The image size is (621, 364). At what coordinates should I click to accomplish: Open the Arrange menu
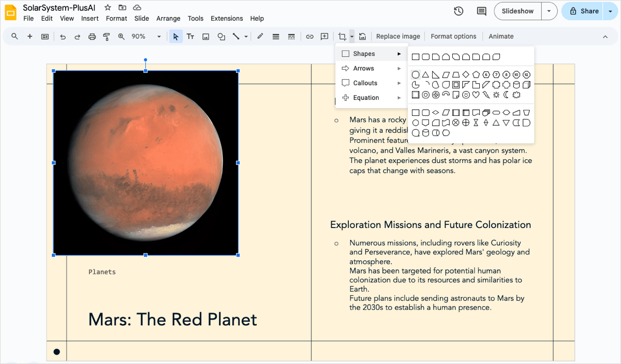click(x=168, y=19)
